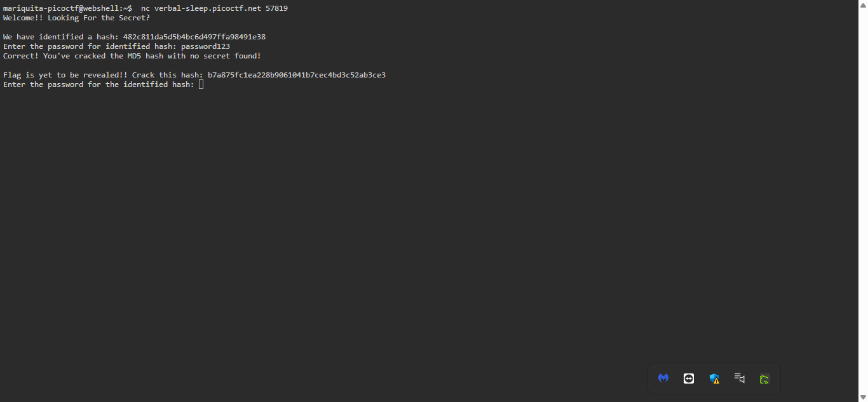
Task: Click the speaker-with-lines tray icon
Action: pos(739,379)
